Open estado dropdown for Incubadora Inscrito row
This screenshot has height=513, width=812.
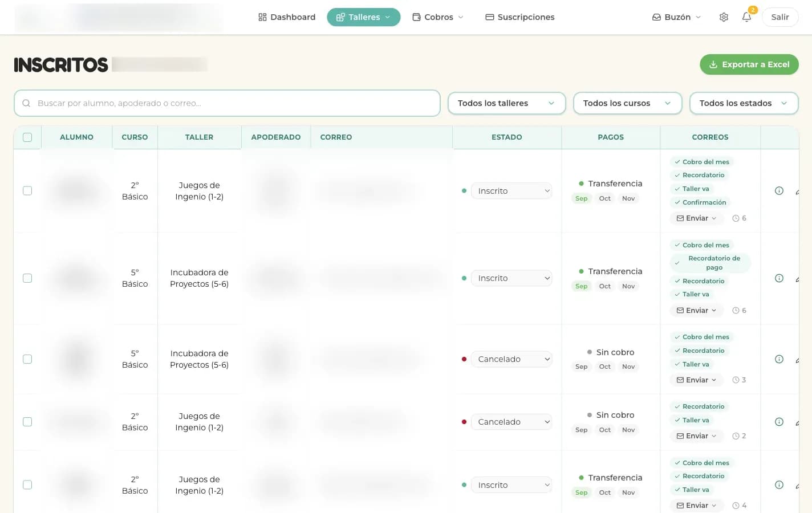[x=511, y=278]
